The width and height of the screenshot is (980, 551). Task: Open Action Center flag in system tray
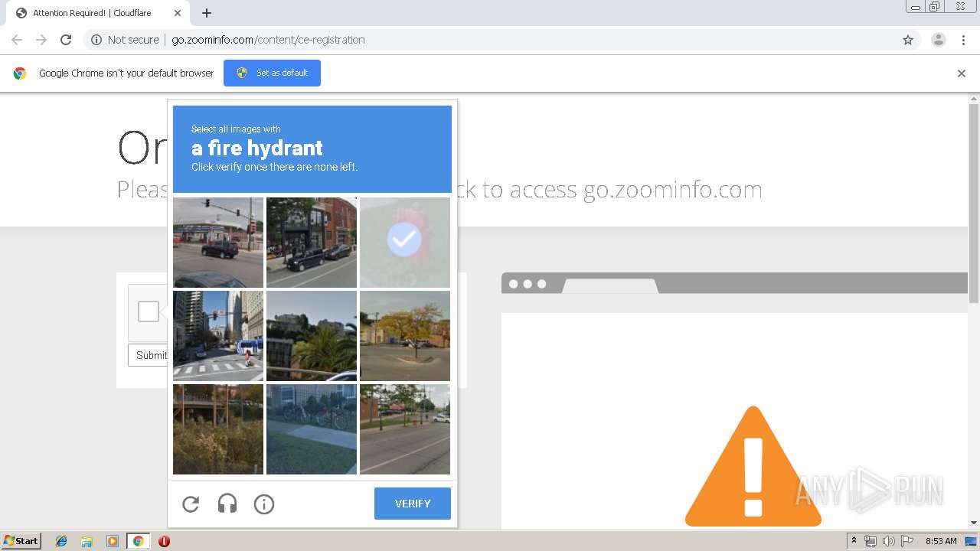point(907,541)
